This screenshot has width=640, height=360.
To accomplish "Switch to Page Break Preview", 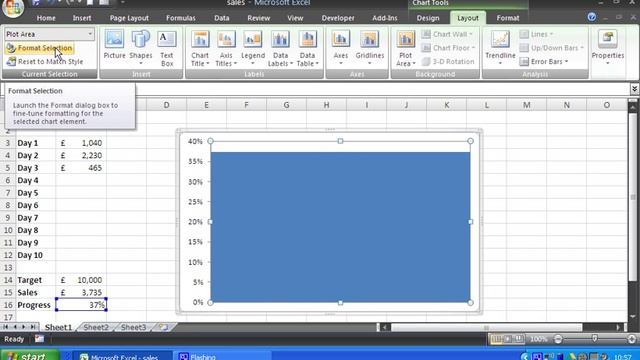I will pyautogui.click(x=519, y=339).
